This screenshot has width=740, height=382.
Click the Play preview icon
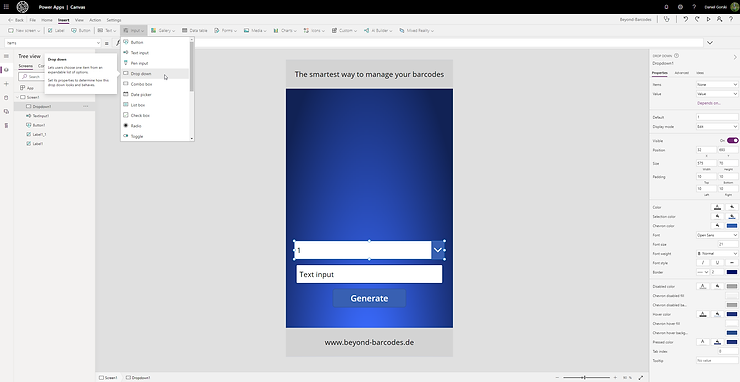708,19
